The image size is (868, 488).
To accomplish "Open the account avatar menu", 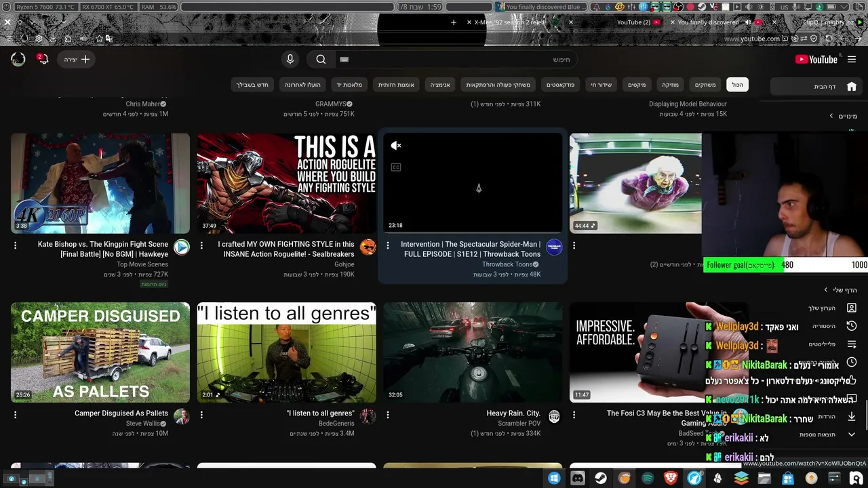I will click(18, 59).
